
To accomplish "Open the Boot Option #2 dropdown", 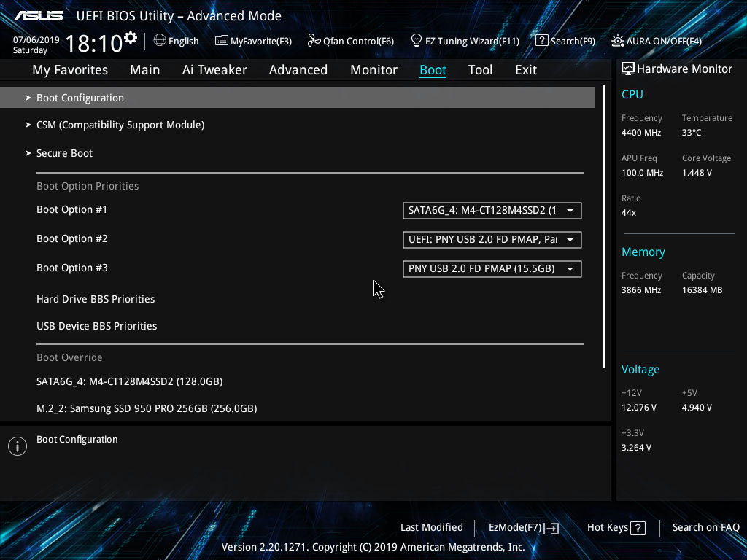I will click(492, 239).
